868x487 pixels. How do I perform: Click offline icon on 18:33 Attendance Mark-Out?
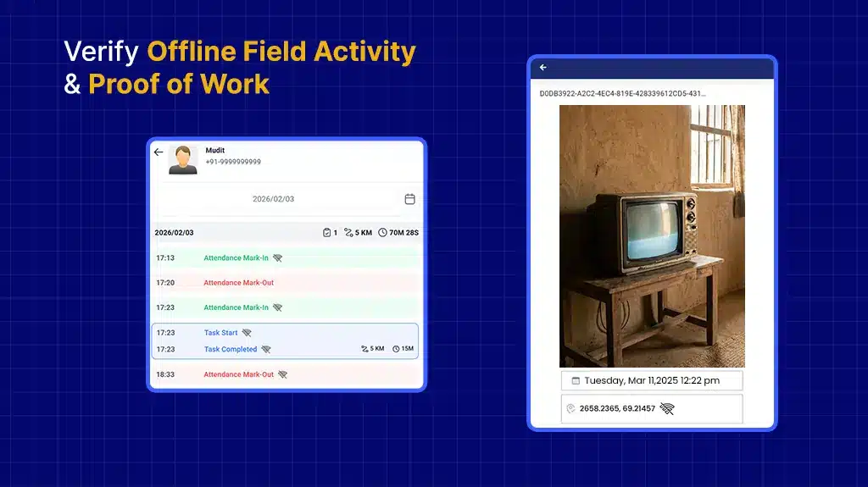283,374
